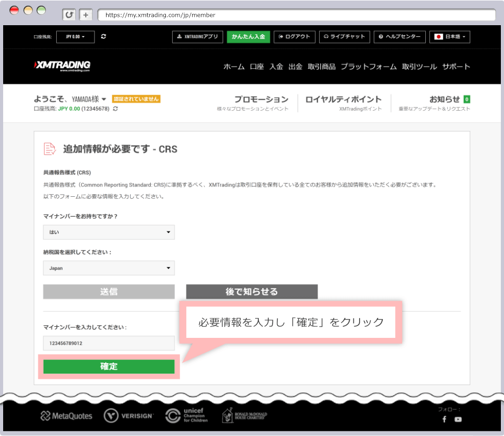Go to ホーム menu

pos(234,67)
